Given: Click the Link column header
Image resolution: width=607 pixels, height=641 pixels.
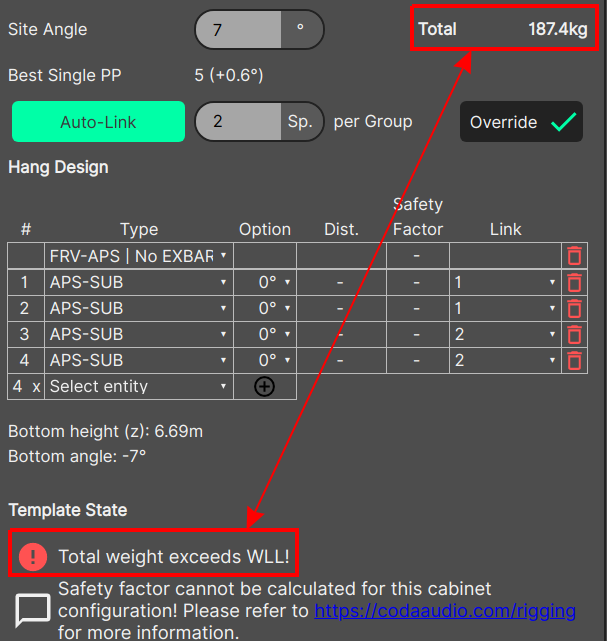Looking at the screenshot, I should tap(506, 229).
